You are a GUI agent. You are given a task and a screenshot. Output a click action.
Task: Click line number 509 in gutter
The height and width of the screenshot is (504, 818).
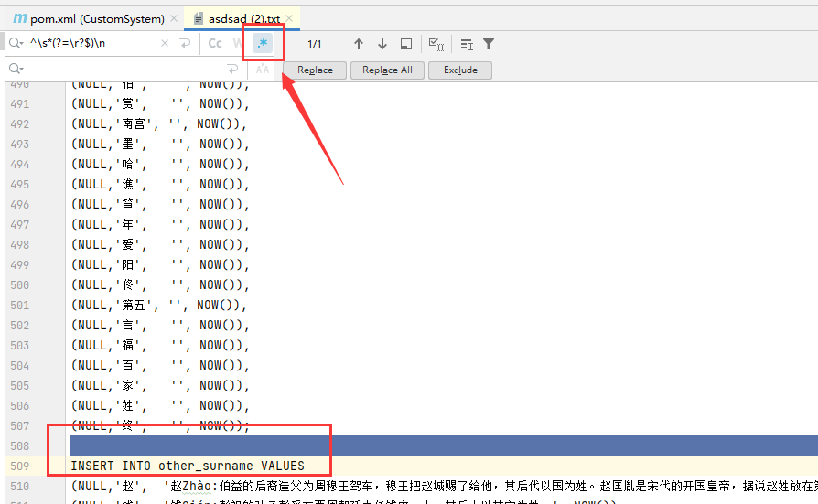click(x=20, y=466)
